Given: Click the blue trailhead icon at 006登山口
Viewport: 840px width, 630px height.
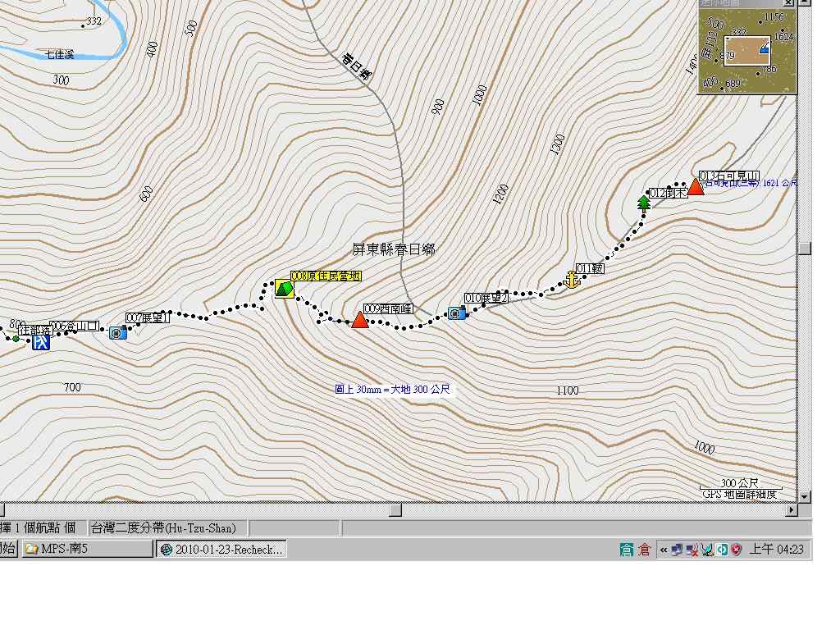Looking at the screenshot, I should pos(41,341).
